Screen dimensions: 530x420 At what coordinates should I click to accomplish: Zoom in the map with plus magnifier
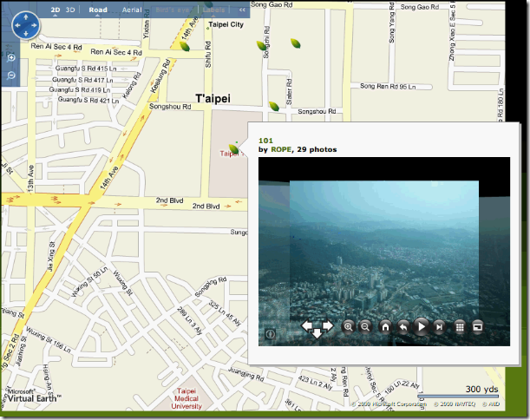pos(11,58)
